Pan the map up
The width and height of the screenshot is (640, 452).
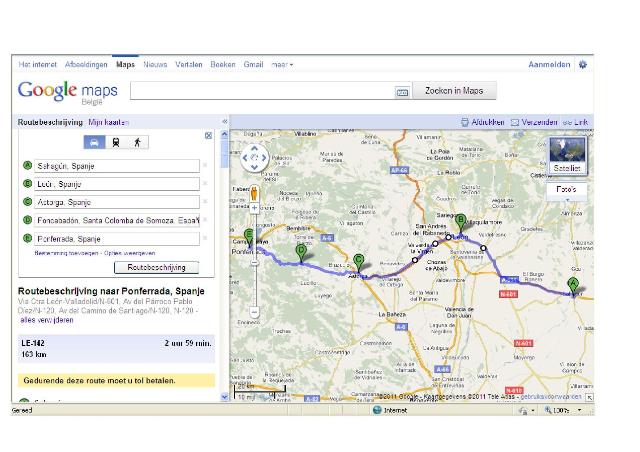pyautogui.click(x=254, y=148)
